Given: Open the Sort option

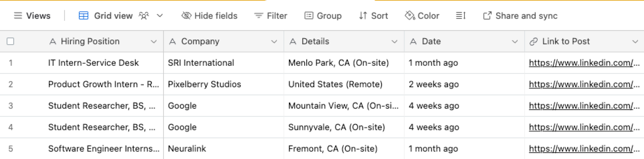Looking at the screenshot, I should tap(374, 16).
